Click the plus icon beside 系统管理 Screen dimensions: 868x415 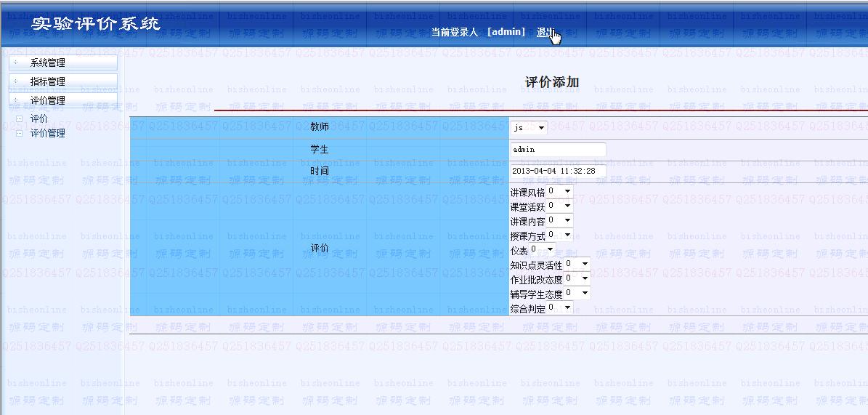[x=15, y=63]
